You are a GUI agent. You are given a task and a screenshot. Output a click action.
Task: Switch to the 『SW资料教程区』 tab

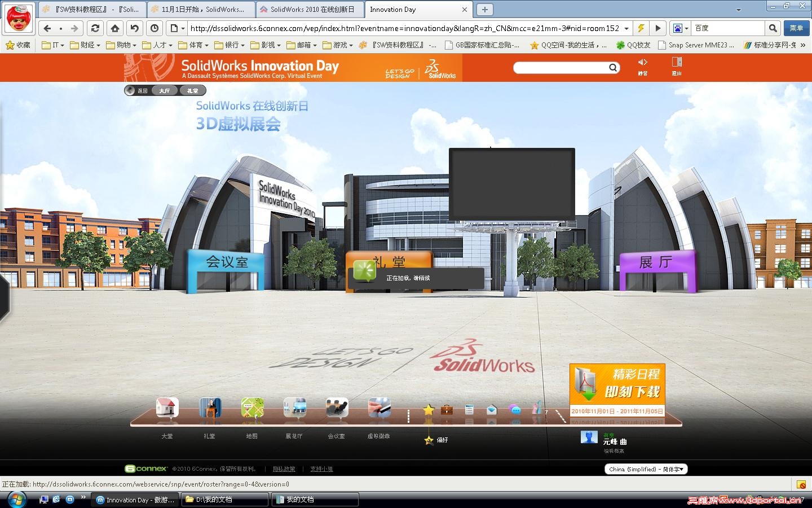92,10
